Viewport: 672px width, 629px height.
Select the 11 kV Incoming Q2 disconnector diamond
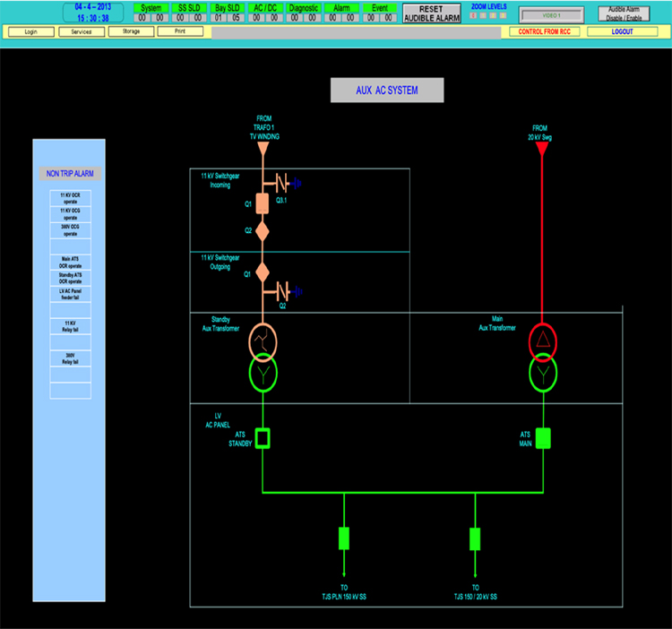pos(263,230)
